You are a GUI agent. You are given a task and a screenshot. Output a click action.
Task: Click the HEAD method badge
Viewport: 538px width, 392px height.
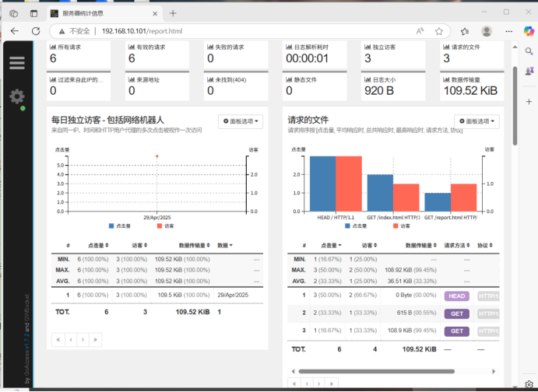tap(457, 296)
